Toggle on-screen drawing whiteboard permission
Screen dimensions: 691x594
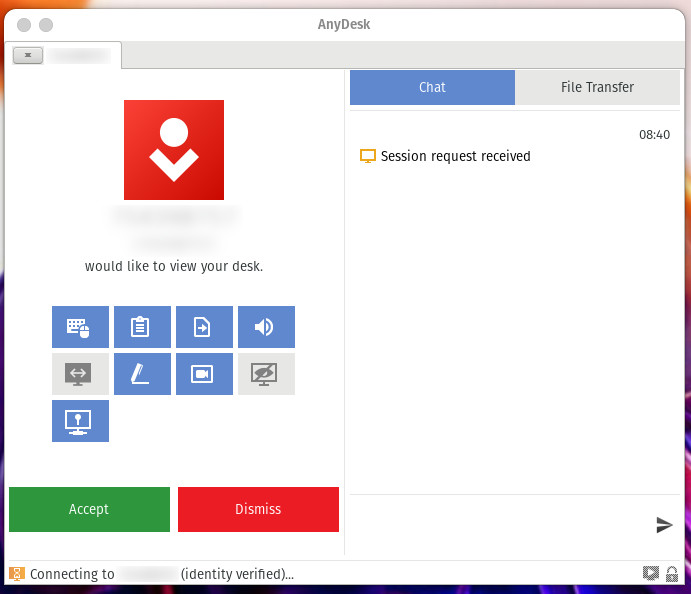[x=142, y=374]
